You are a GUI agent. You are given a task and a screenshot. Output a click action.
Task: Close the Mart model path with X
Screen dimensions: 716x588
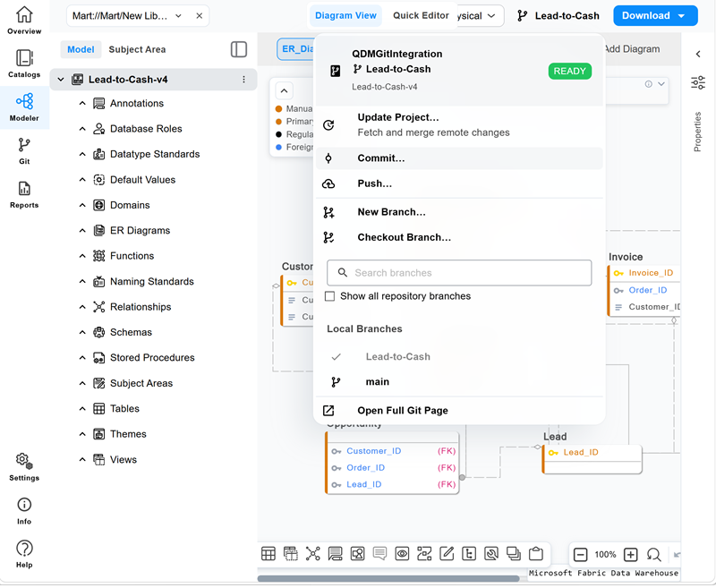[x=199, y=16]
